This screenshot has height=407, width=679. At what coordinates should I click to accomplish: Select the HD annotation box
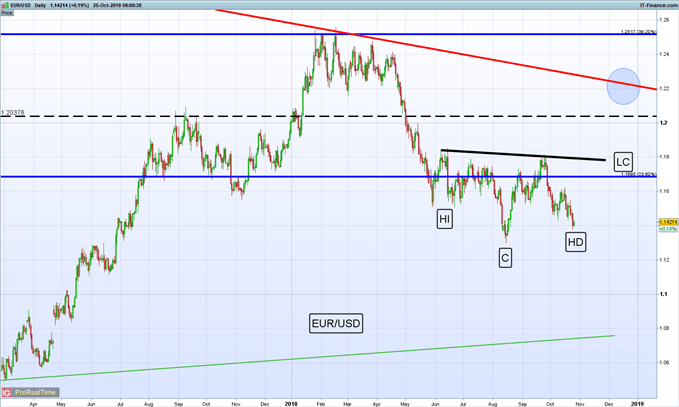(x=576, y=242)
